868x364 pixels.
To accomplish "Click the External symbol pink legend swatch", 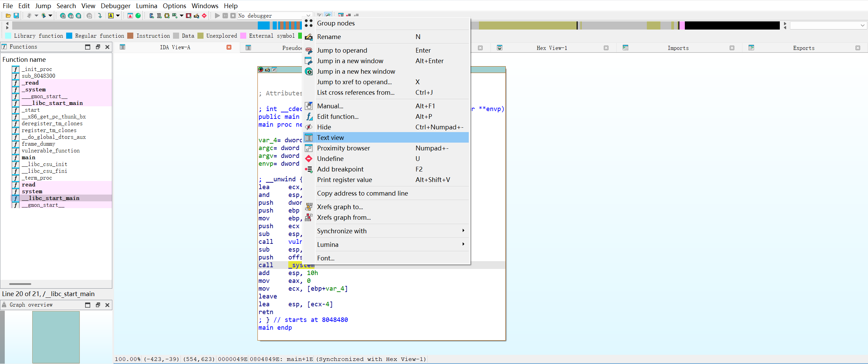I will [243, 36].
